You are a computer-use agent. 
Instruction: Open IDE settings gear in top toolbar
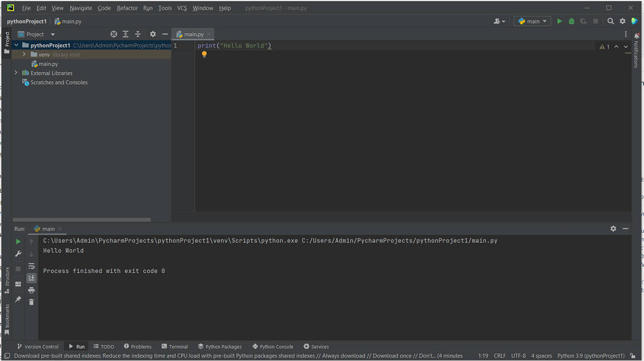tap(622, 21)
